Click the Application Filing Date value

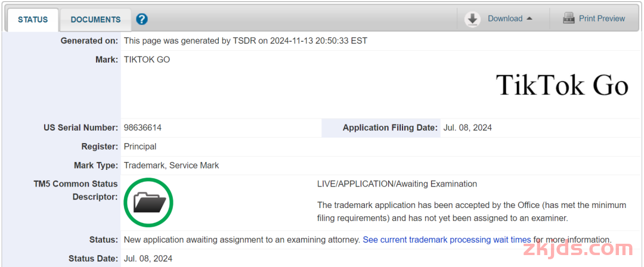coord(467,128)
